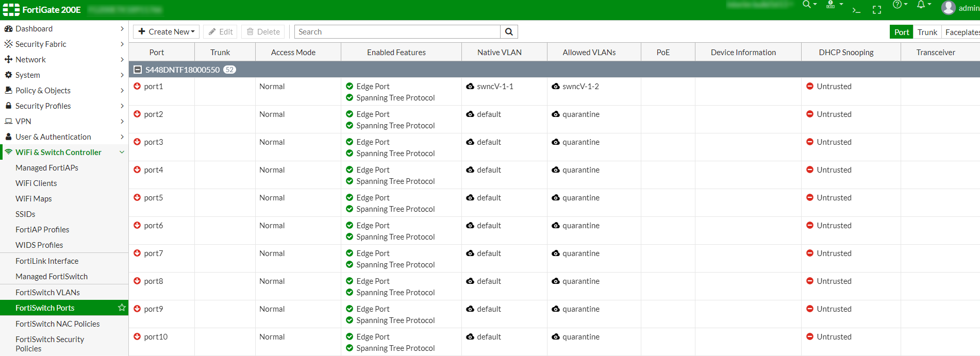The image size is (980, 356).
Task: Click the swncV-1-1 native VLAN icon
Action: coord(470,87)
